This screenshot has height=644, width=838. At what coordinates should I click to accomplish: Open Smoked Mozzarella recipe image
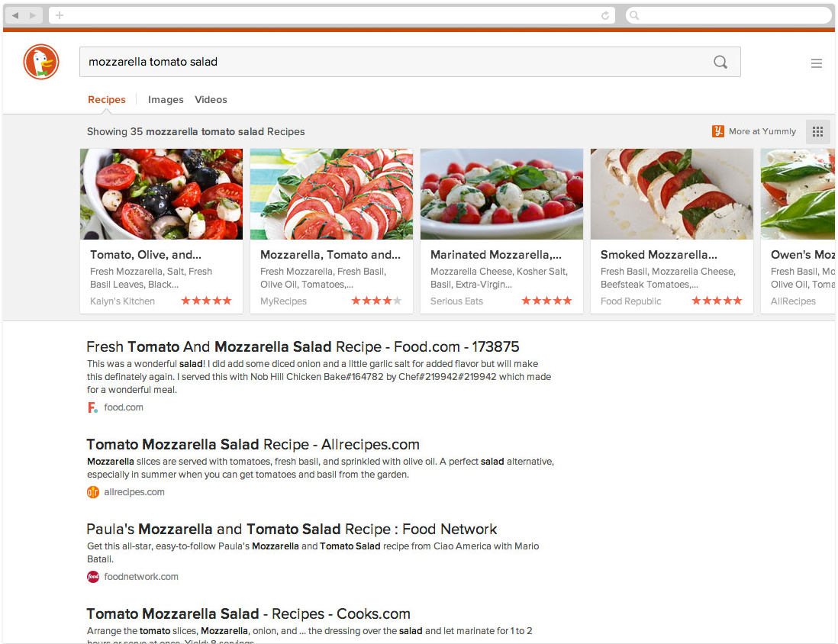click(672, 194)
